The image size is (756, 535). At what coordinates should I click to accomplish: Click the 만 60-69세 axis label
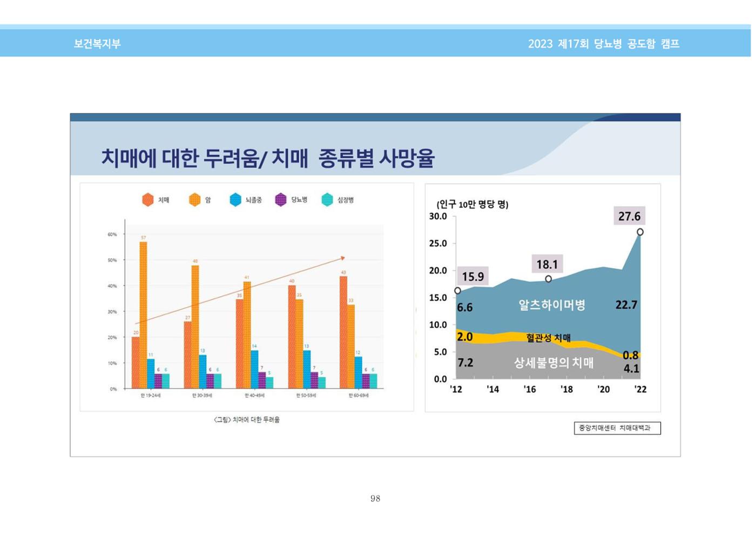(359, 396)
